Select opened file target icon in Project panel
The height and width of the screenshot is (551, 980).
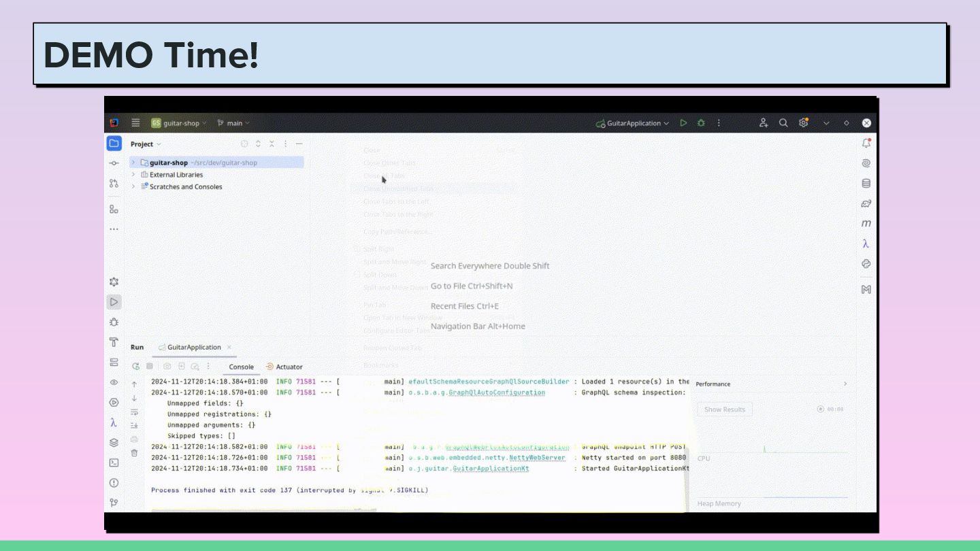coord(244,144)
